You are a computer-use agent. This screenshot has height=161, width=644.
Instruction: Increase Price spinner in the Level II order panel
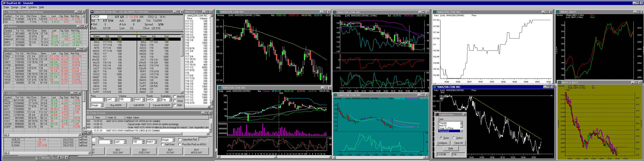click(104, 99)
